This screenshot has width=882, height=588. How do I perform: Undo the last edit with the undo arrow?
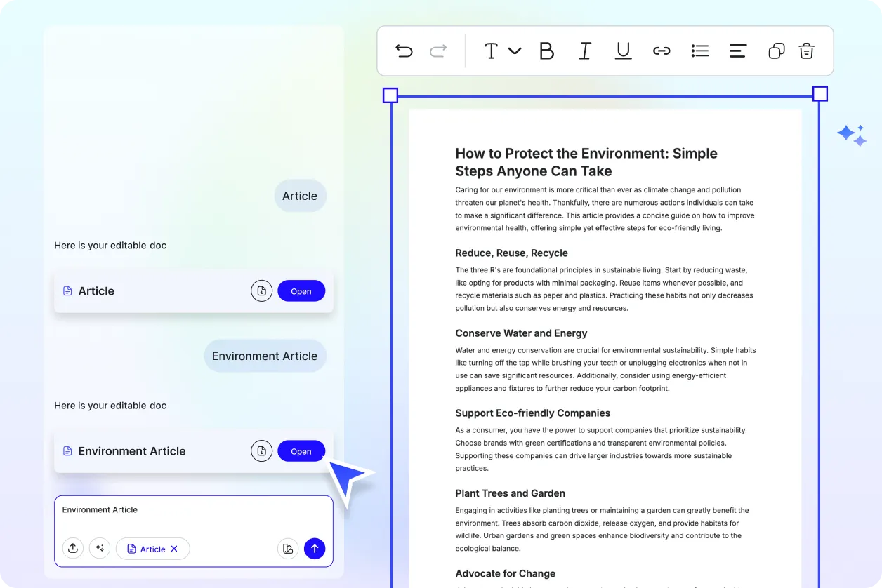click(404, 50)
